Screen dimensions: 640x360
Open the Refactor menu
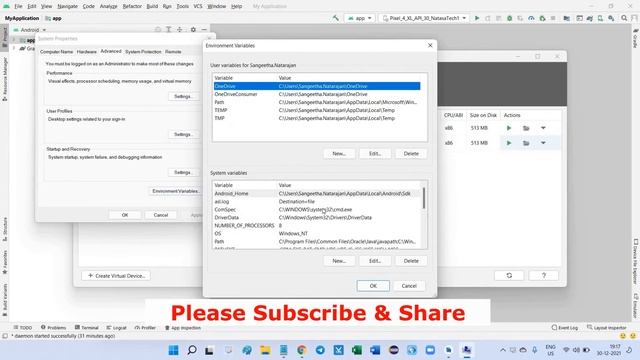coord(132,6)
